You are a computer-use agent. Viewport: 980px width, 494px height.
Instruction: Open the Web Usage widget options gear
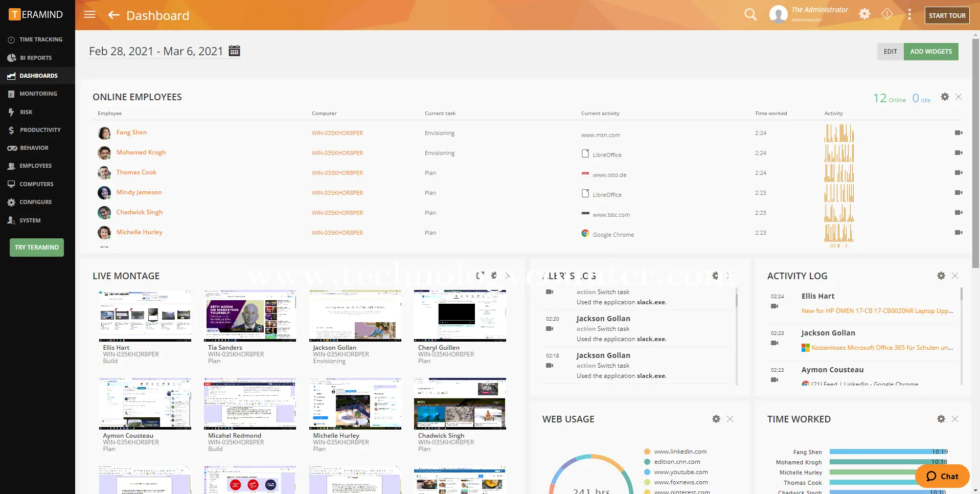point(715,419)
